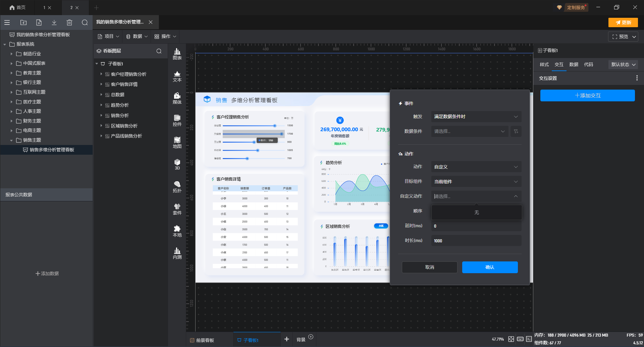Click the filter icon beside 数据条件

tap(516, 131)
